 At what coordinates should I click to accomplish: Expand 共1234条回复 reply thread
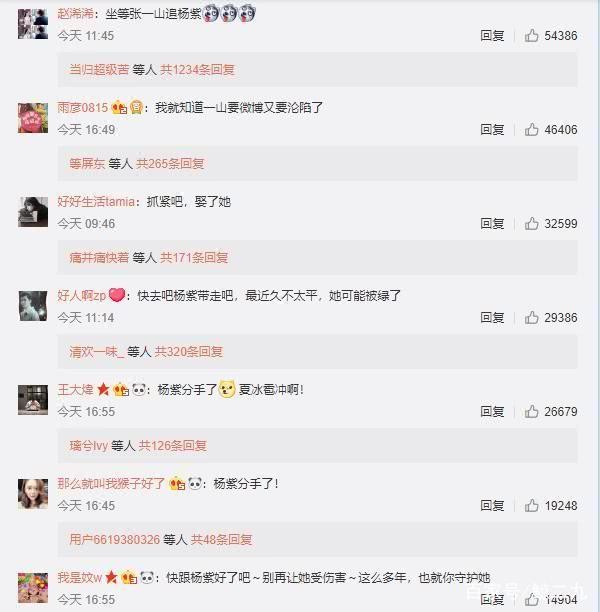pos(198,70)
